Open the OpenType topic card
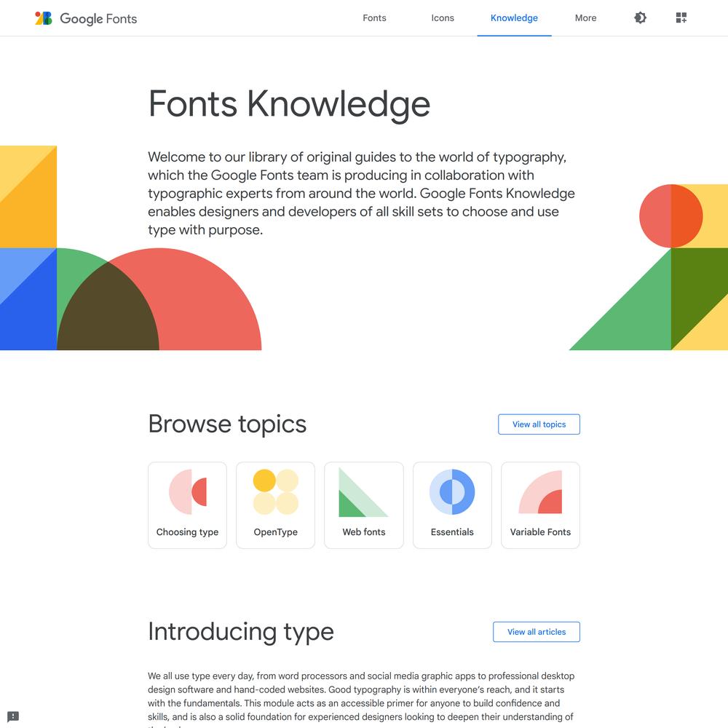 (x=276, y=505)
